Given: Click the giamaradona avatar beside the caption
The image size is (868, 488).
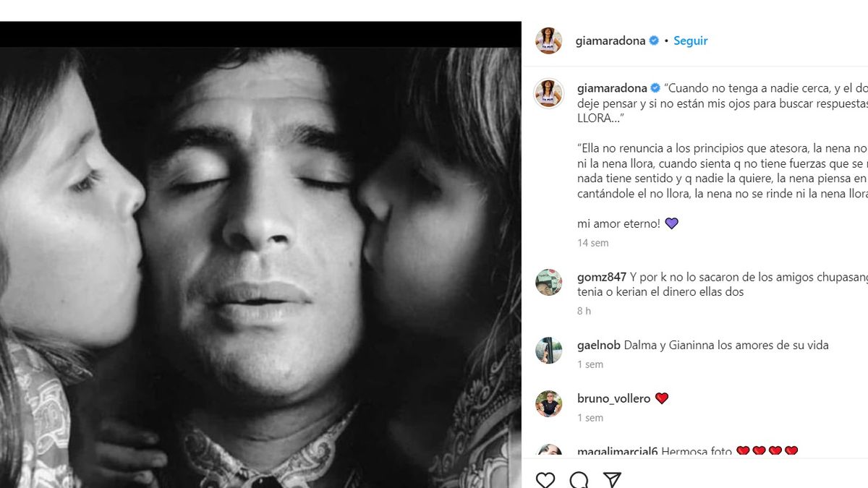Looking at the screenshot, I should 548,93.
